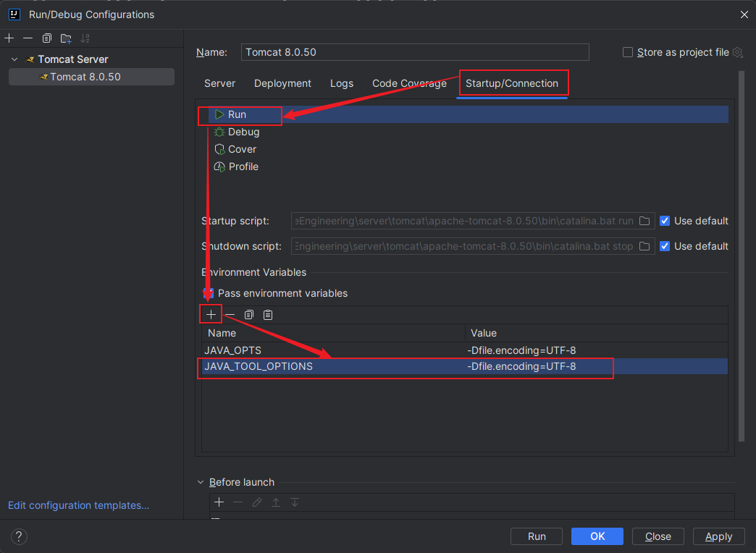
Task: Click the JAVA_OPTS value -Dfile.encoding=UTF-8
Action: click(521, 350)
